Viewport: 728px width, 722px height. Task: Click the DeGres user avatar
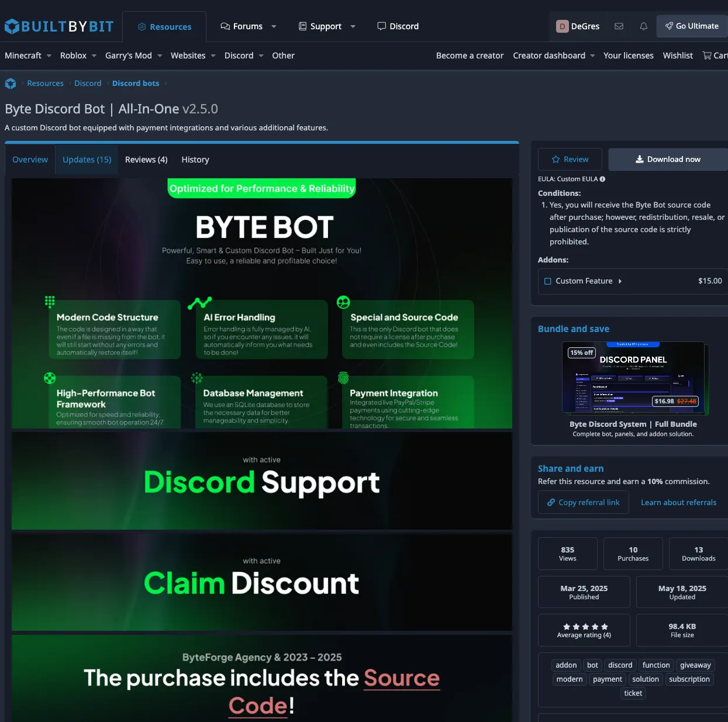pyautogui.click(x=562, y=26)
